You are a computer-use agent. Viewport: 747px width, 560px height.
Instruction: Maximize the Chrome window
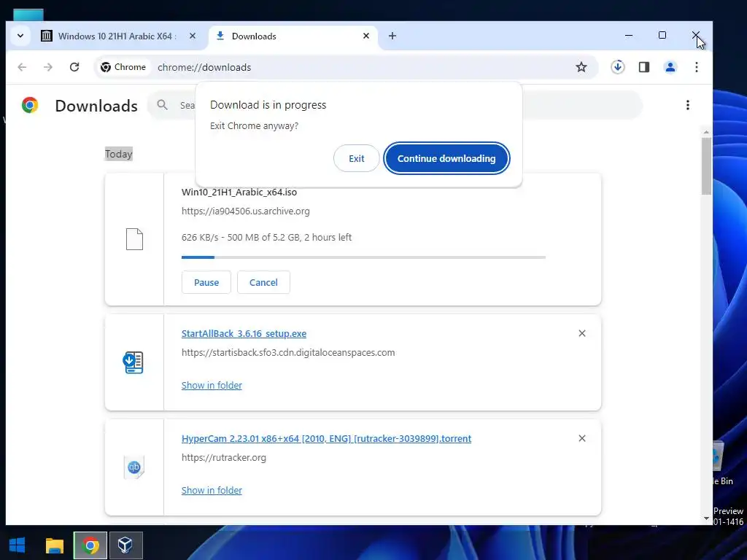click(x=662, y=35)
